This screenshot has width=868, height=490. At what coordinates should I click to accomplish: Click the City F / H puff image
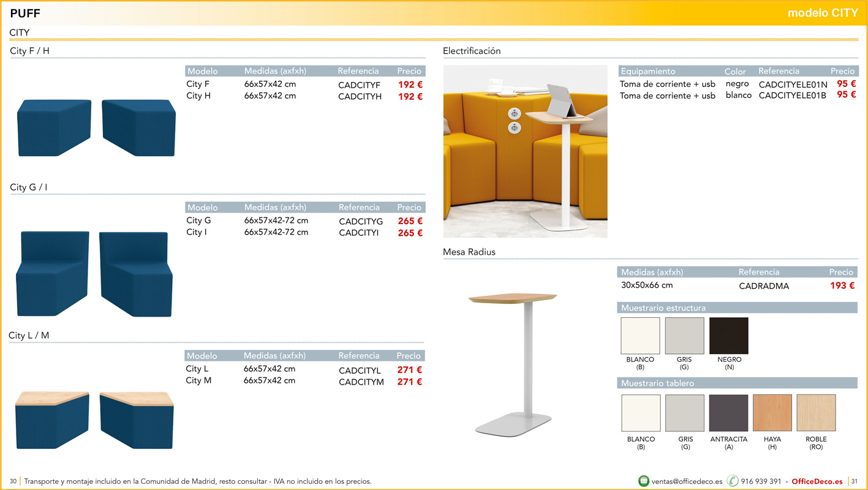click(x=97, y=127)
